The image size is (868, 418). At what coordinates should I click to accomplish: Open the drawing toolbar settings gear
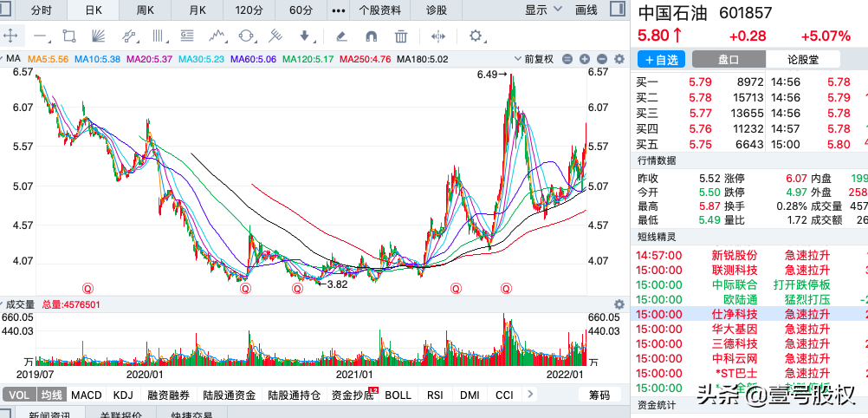(476, 36)
